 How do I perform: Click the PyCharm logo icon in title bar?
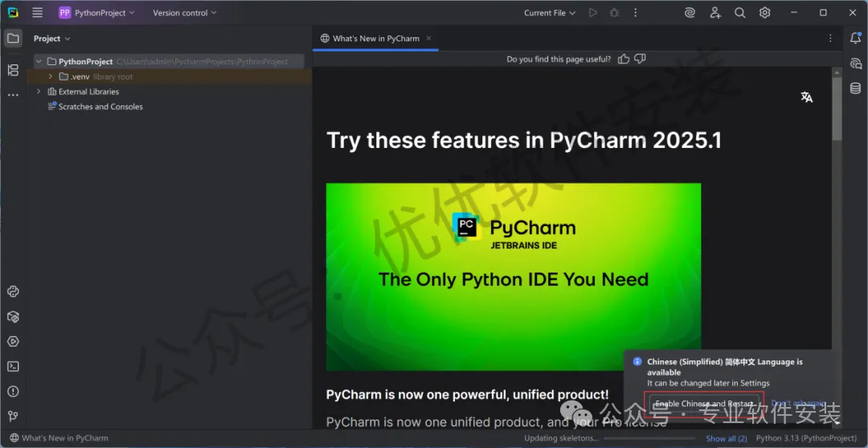click(x=13, y=12)
